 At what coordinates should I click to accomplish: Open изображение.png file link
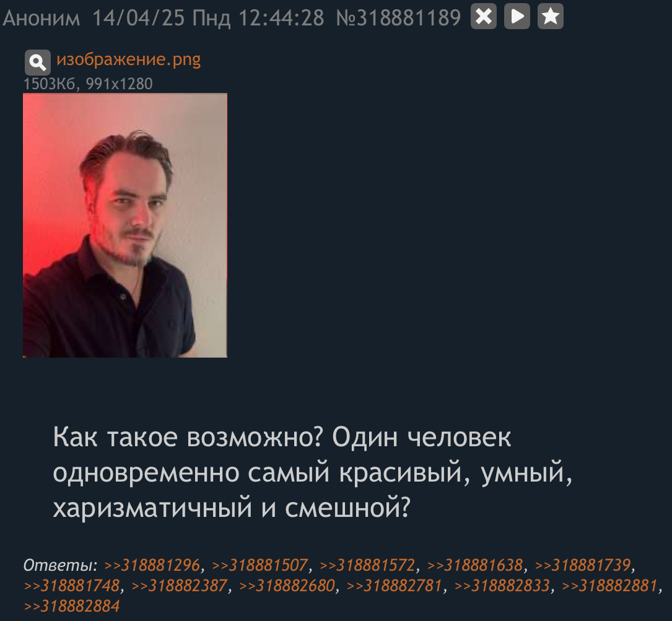coord(129,59)
